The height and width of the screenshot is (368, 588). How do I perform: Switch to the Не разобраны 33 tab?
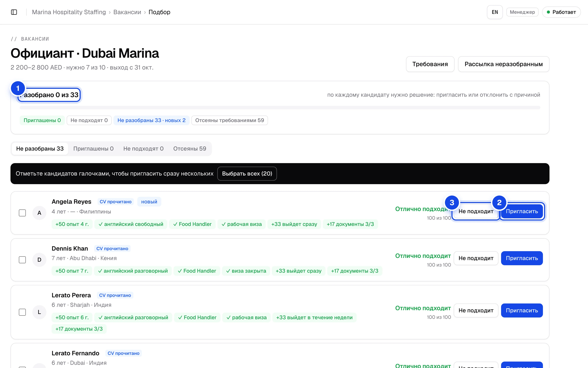click(40, 149)
